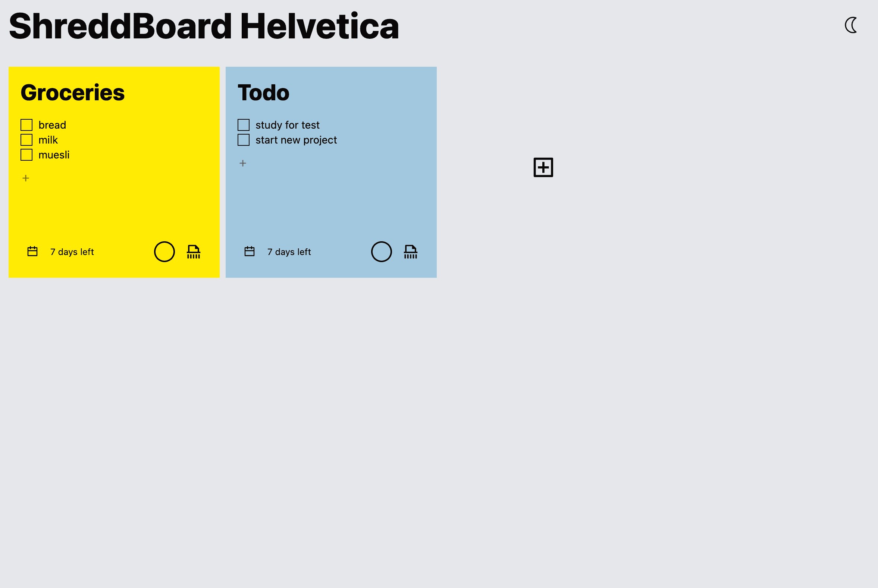Open the color circle on the Todo note

click(382, 252)
